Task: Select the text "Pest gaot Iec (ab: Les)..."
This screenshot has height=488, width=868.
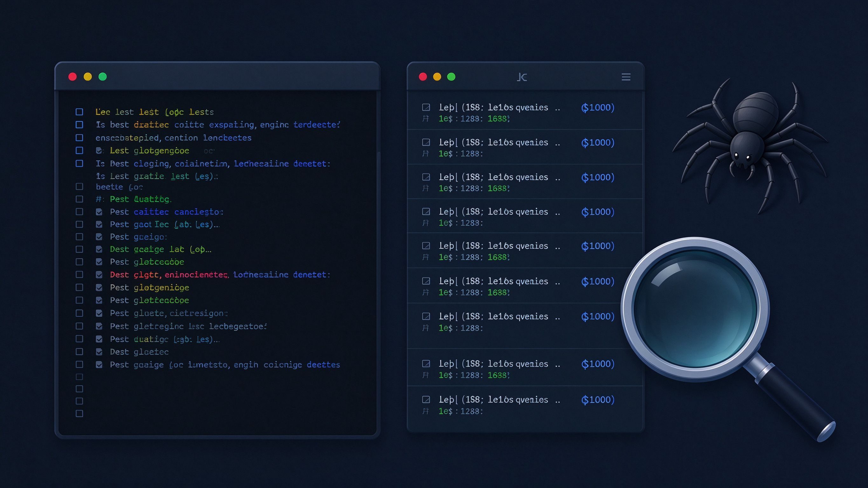Action: (165, 225)
